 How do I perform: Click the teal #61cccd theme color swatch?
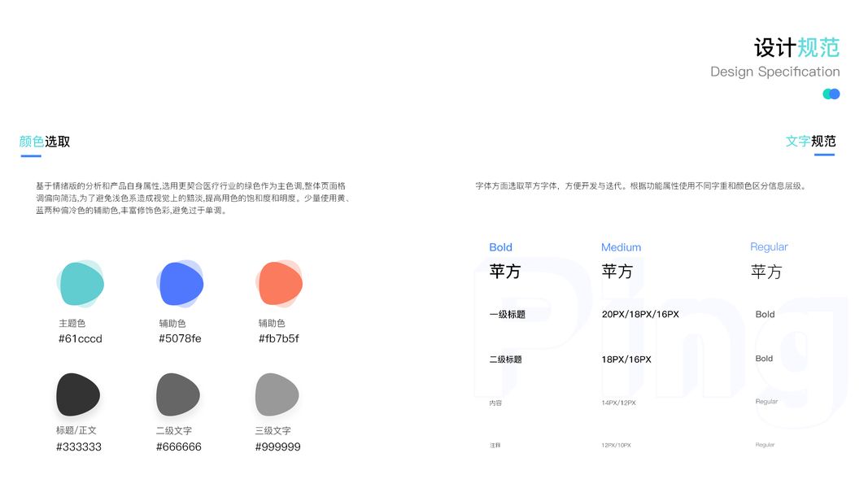[x=81, y=284]
